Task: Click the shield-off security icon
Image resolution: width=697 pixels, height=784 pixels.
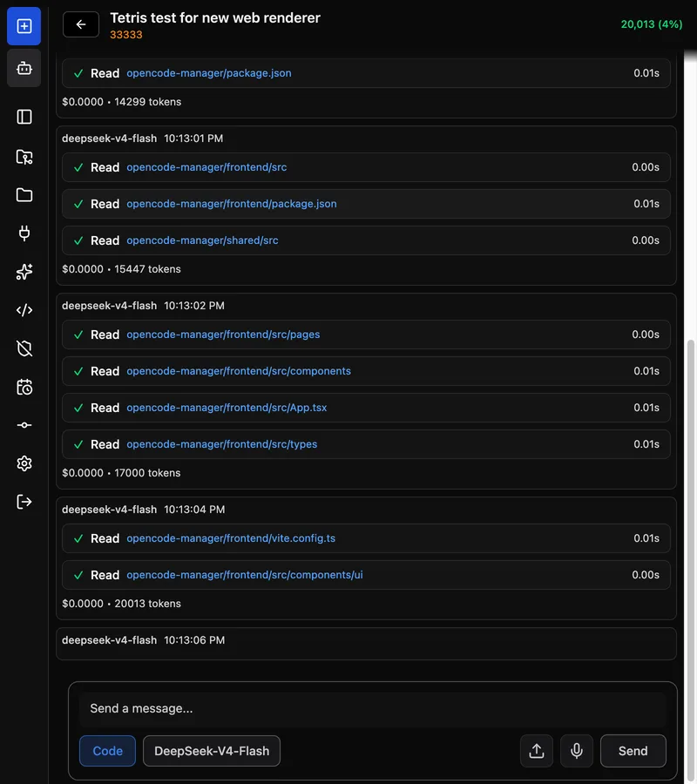Action: [24, 348]
